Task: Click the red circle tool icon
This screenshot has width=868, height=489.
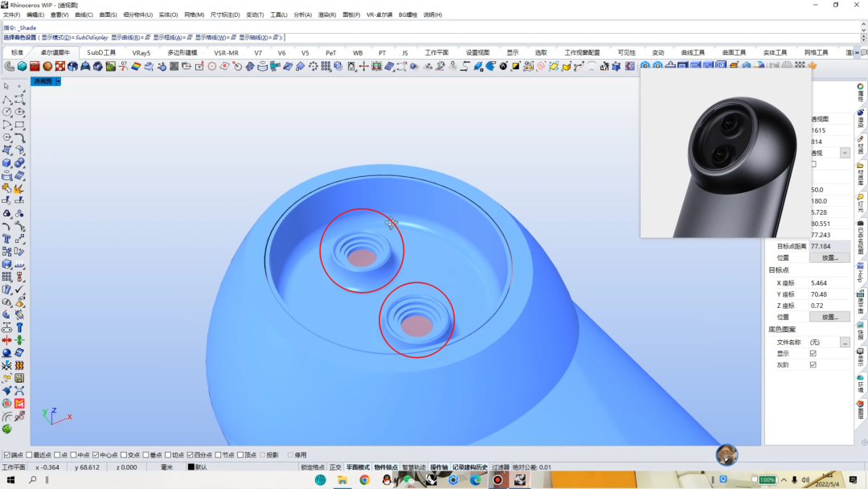Action: tap(212, 67)
